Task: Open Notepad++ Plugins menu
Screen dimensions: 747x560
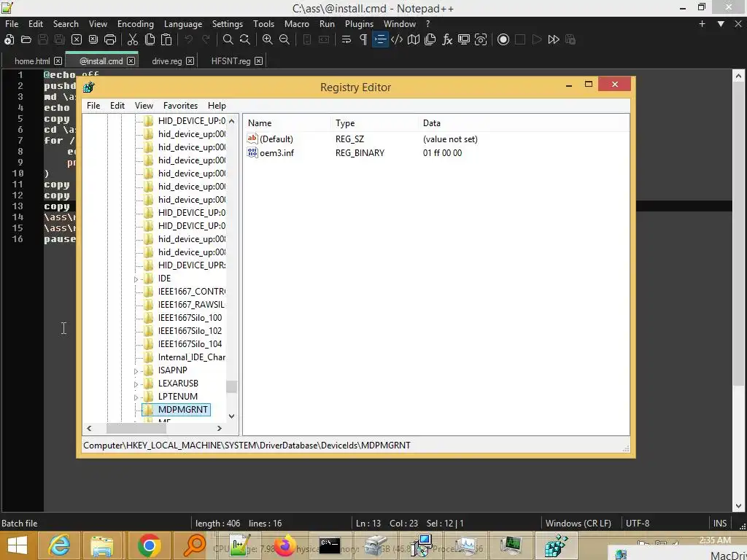Action: coord(359,24)
